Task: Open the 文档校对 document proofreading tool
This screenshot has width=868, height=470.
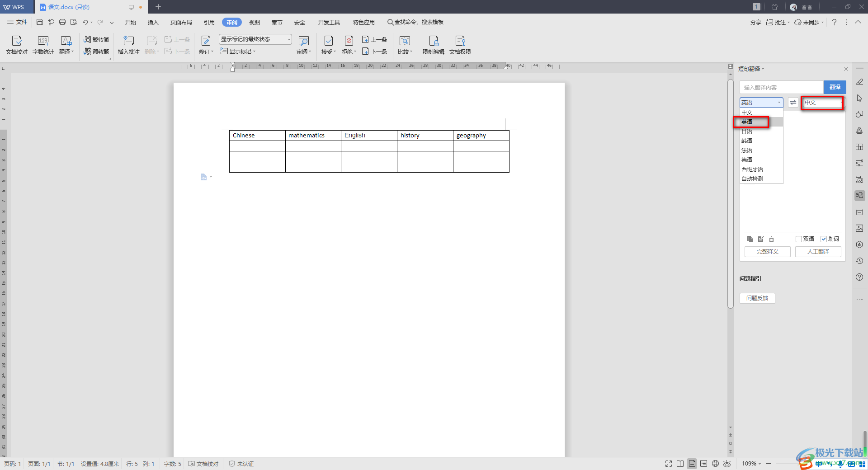Action: pos(17,45)
